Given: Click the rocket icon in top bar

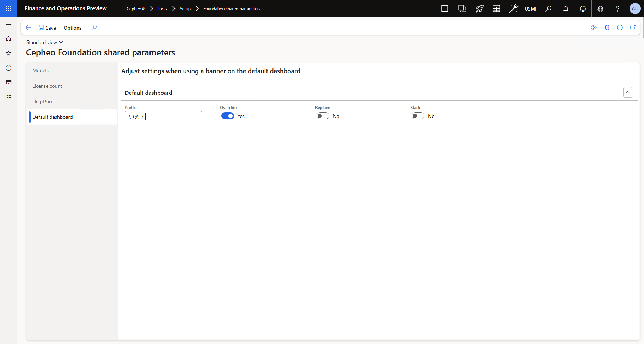Looking at the screenshot, I should point(479,9).
